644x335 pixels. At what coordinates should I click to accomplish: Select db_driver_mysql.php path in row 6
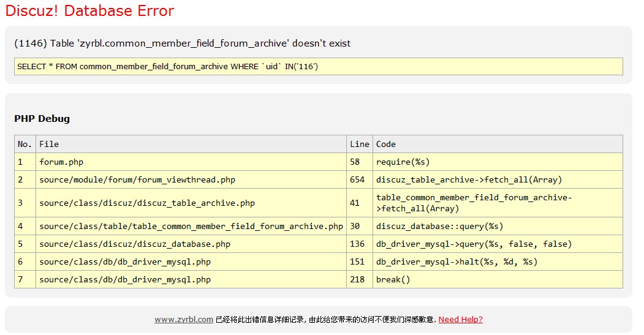125,262
